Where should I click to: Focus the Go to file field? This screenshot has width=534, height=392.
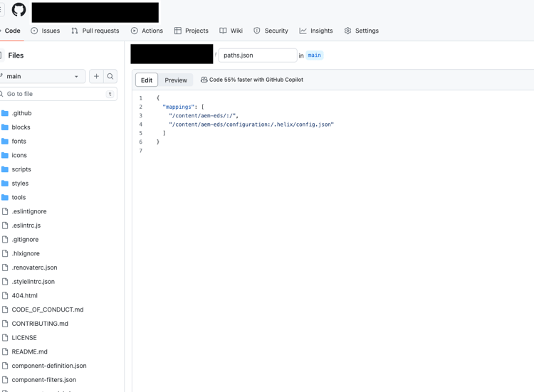coord(58,94)
